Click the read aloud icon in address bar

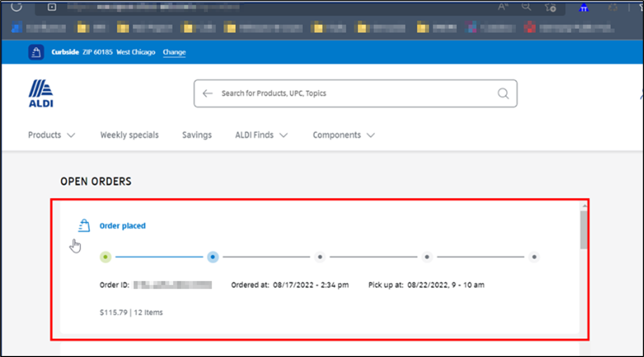(x=503, y=7)
